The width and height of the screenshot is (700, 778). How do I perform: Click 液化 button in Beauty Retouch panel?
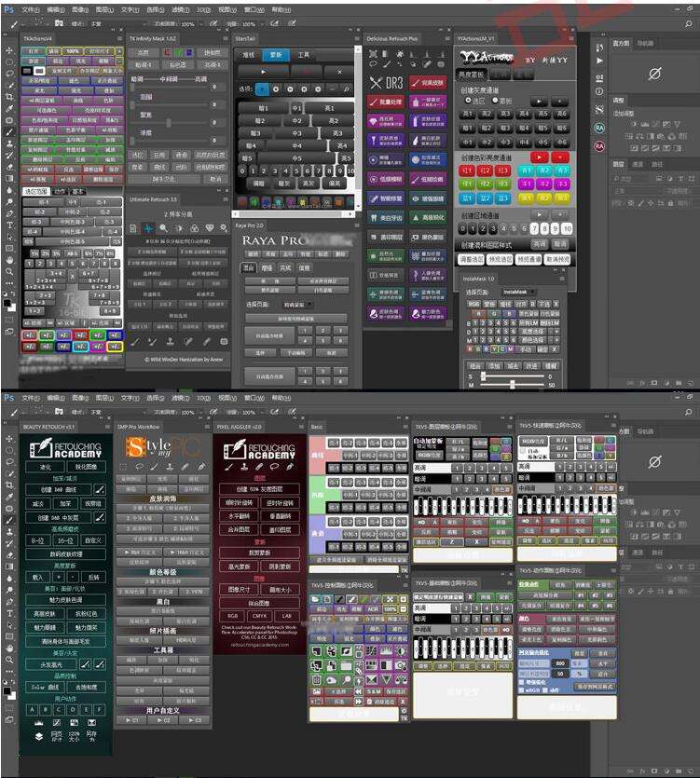(45, 467)
